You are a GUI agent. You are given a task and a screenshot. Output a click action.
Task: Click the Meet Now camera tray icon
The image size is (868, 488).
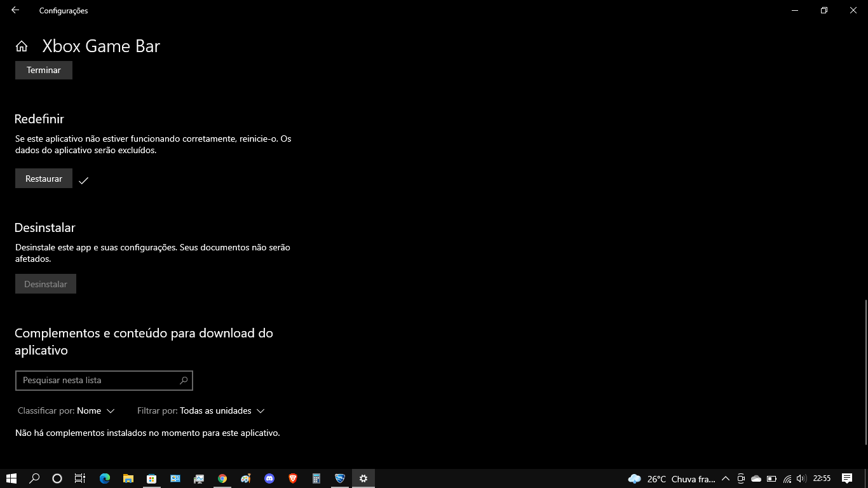(741, 478)
